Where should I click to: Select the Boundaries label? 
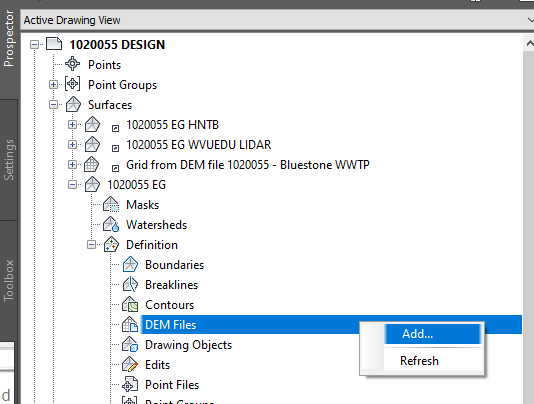(174, 265)
